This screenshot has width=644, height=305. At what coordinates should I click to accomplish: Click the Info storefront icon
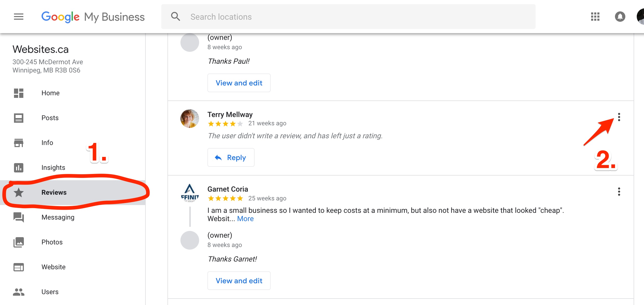[19, 143]
